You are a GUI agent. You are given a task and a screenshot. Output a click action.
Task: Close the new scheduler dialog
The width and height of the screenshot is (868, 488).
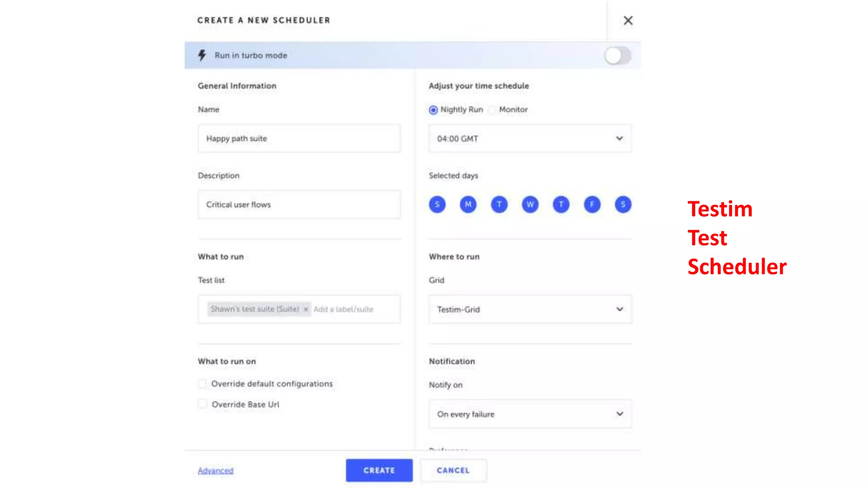pyautogui.click(x=628, y=20)
